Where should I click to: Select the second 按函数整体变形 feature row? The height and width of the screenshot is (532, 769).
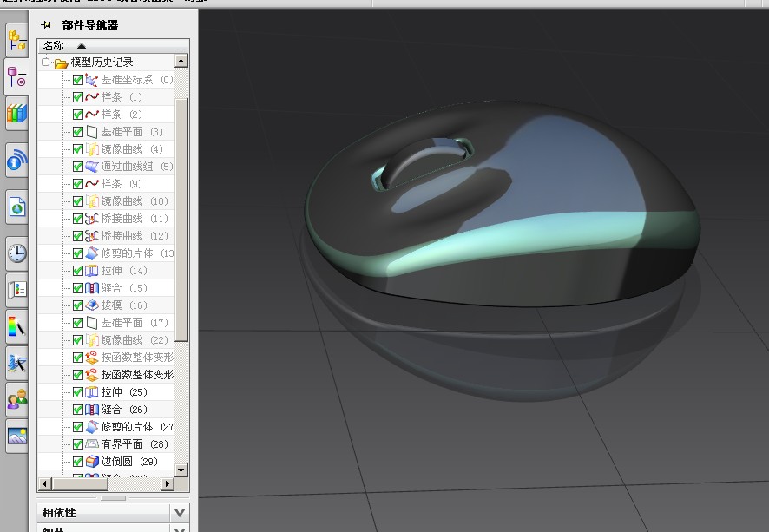click(107, 375)
